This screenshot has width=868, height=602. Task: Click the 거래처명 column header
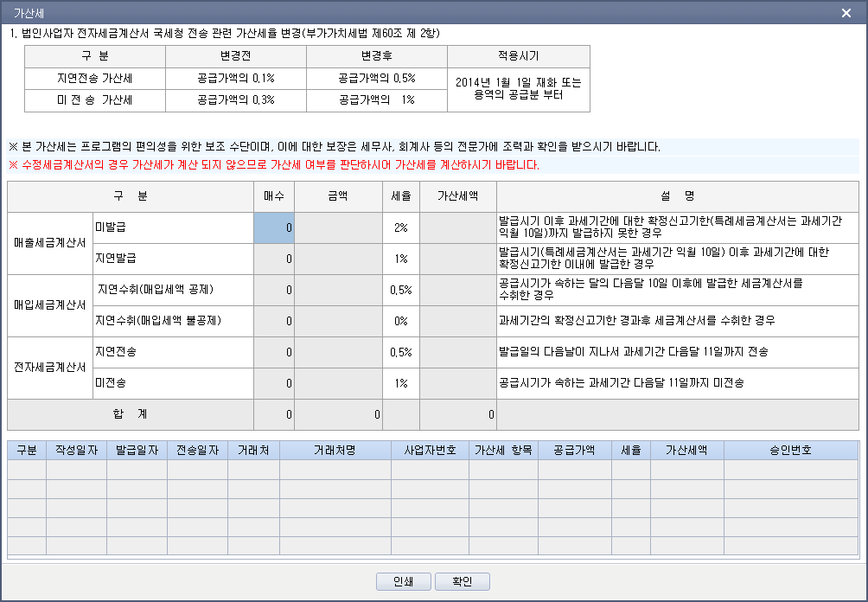335,451
